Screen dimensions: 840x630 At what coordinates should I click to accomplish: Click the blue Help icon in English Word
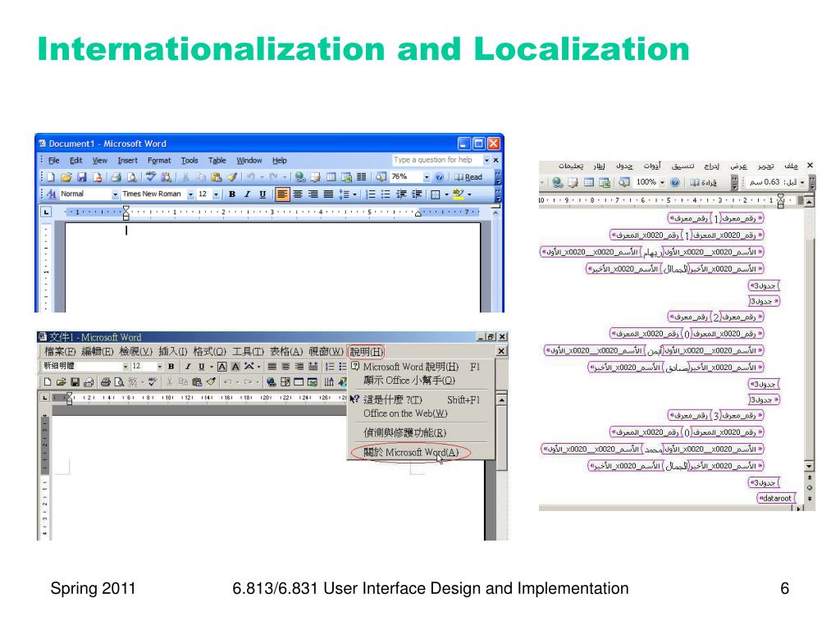pos(440,177)
